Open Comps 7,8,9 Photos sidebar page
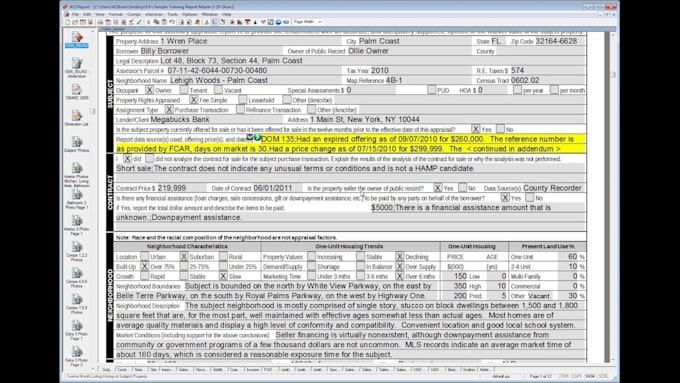Viewport: 680px width, 383px height. (x=77, y=304)
